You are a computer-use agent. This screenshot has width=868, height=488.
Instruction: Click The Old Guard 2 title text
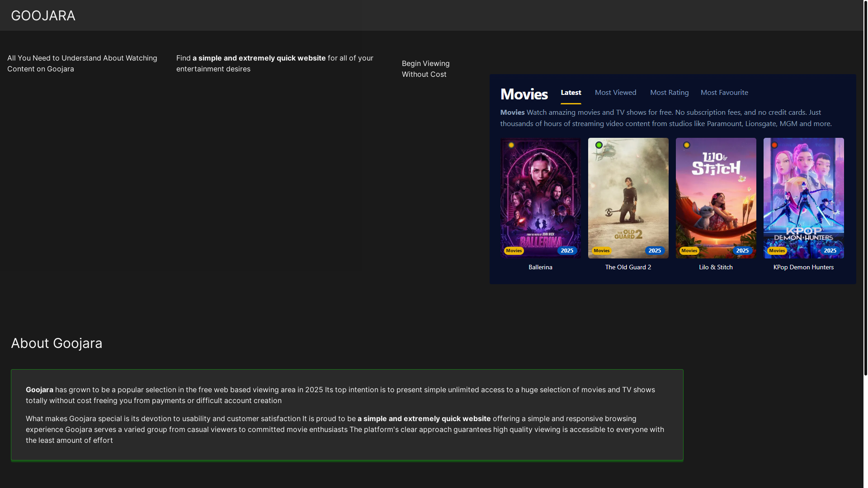coord(628,267)
